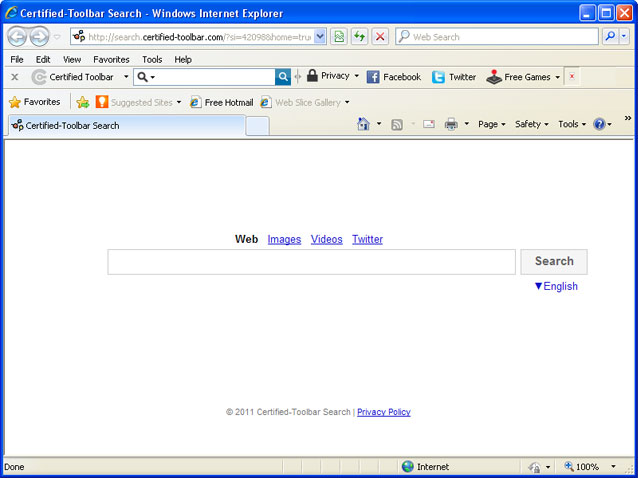Screen dimensions: 638x478
Task: Click the Add to Favorites Bar star icon
Action: click(83, 102)
